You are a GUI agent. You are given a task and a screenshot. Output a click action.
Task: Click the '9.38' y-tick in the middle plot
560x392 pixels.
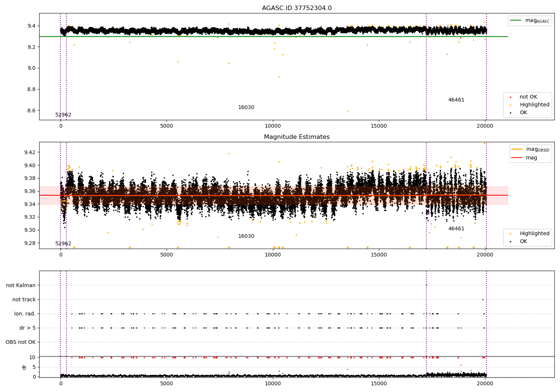point(30,178)
